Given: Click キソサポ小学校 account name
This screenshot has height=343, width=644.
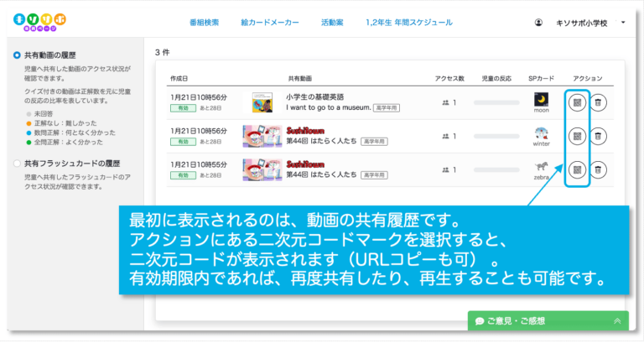Looking at the screenshot, I should click(x=581, y=23).
